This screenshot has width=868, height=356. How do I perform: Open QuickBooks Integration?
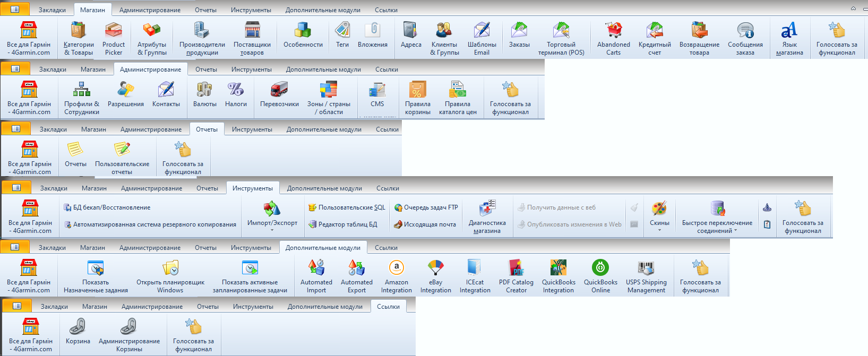558,276
